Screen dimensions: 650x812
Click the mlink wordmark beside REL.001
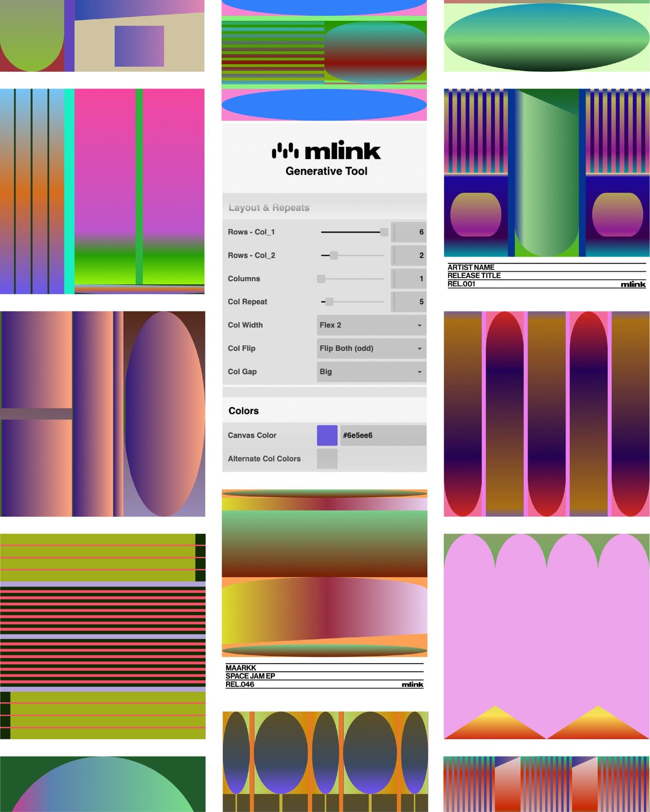pyautogui.click(x=633, y=284)
